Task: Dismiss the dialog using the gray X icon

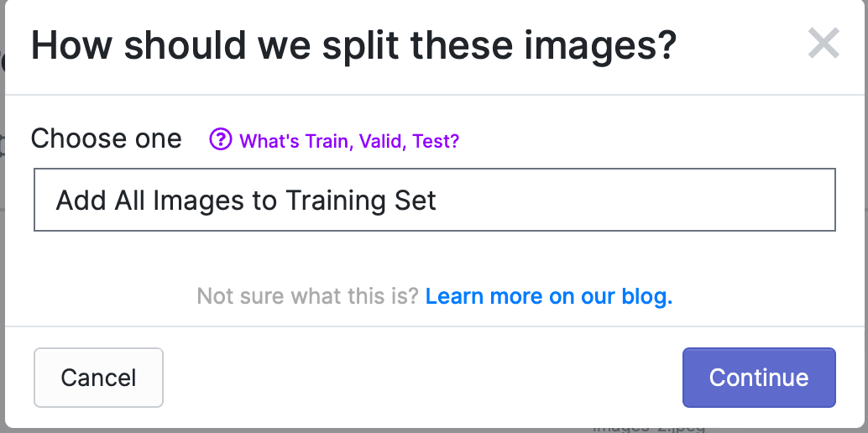Action: 824,43
